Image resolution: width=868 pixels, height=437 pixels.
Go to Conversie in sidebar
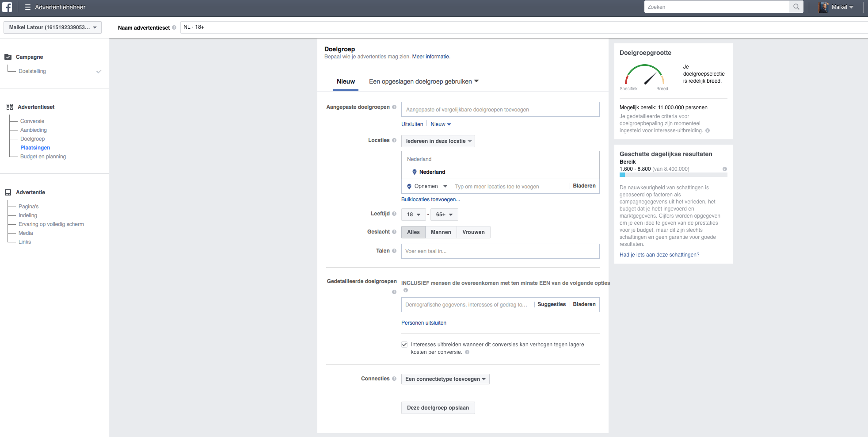tap(32, 121)
